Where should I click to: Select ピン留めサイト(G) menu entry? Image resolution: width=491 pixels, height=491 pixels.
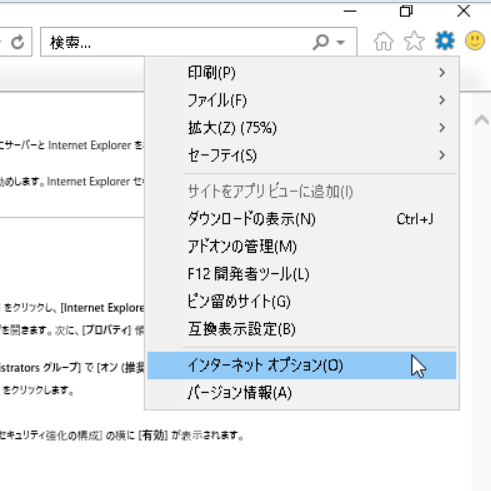(x=302, y=302)
